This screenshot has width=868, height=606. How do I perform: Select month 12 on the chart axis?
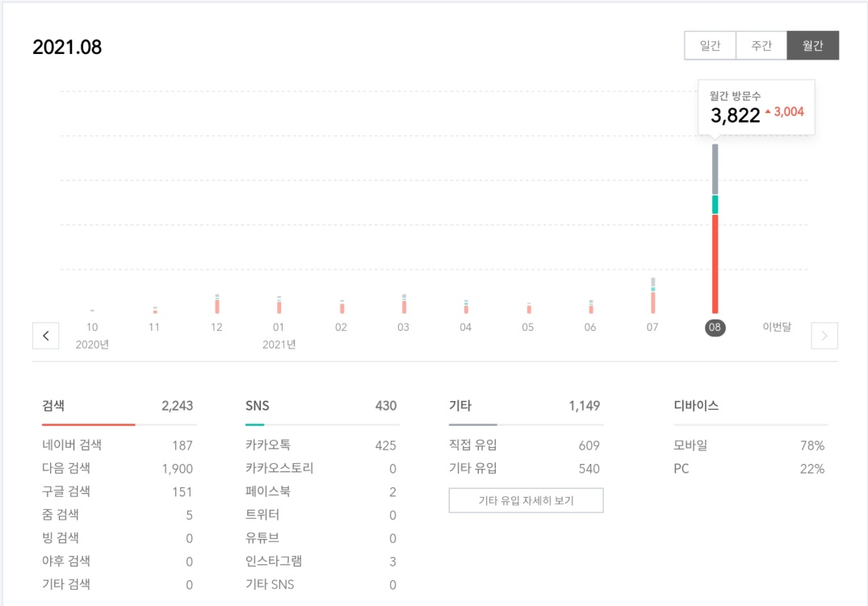(216, 327)
